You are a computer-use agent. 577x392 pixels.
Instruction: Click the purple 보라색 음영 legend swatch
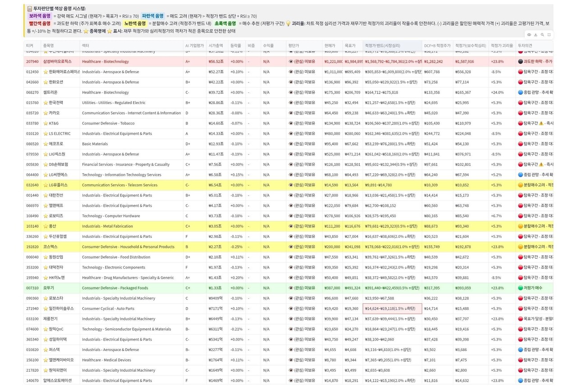pos(40,16)
